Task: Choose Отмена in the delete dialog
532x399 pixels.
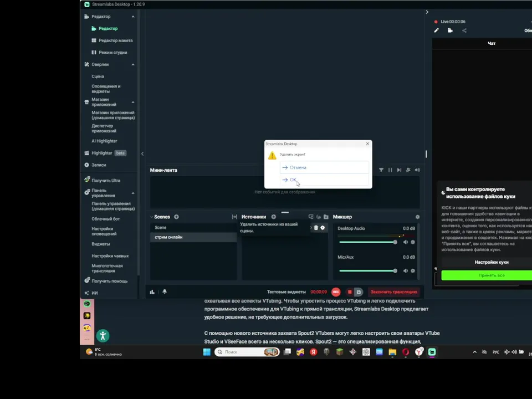Action: (x=324, y=167)
